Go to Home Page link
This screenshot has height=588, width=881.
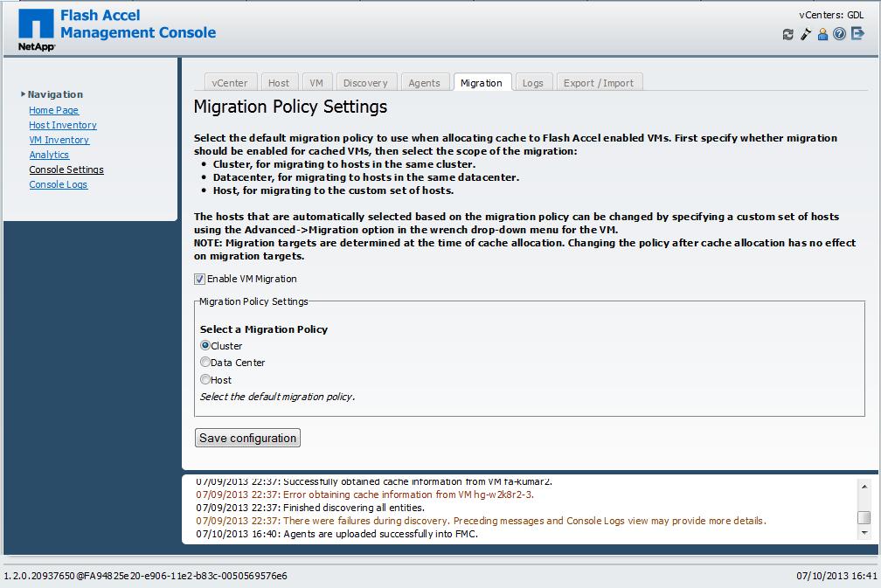(x=54, y=110)
